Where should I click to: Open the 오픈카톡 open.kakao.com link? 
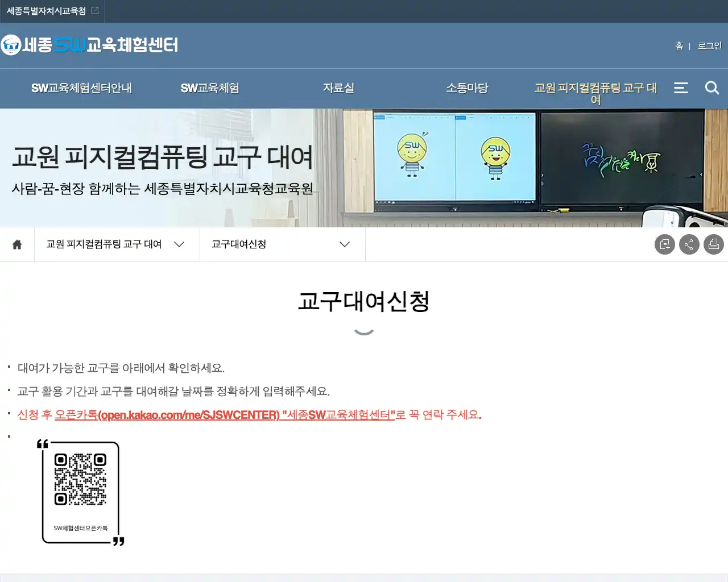coord(225,415)
